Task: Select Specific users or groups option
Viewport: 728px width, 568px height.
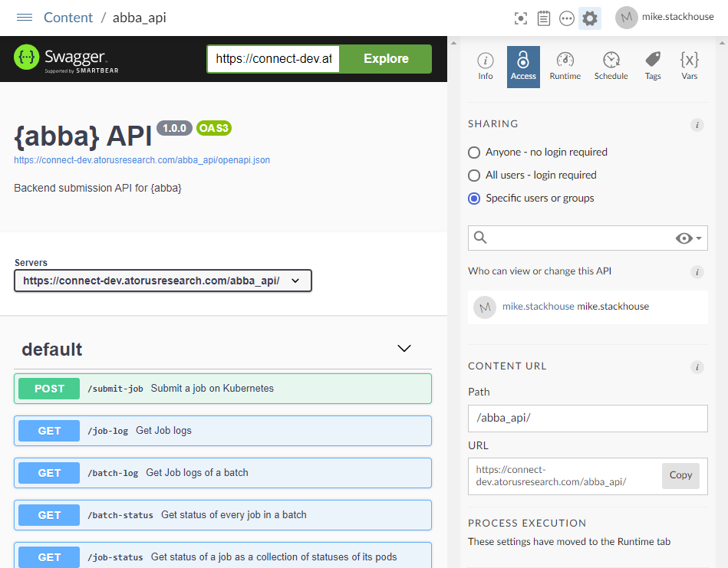Action: tap(474, 199)
